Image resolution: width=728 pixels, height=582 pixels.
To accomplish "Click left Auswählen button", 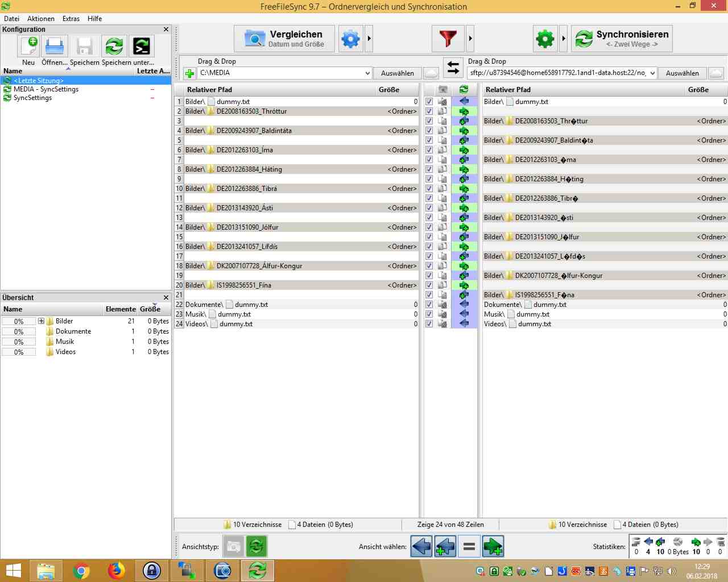I will pos(398,73).
